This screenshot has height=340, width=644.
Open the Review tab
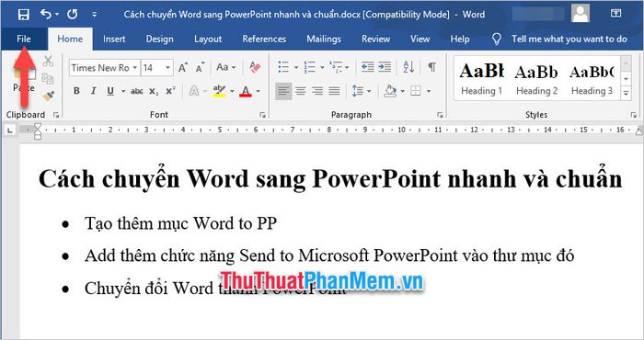pyautogui.click(x=375, y=39)
